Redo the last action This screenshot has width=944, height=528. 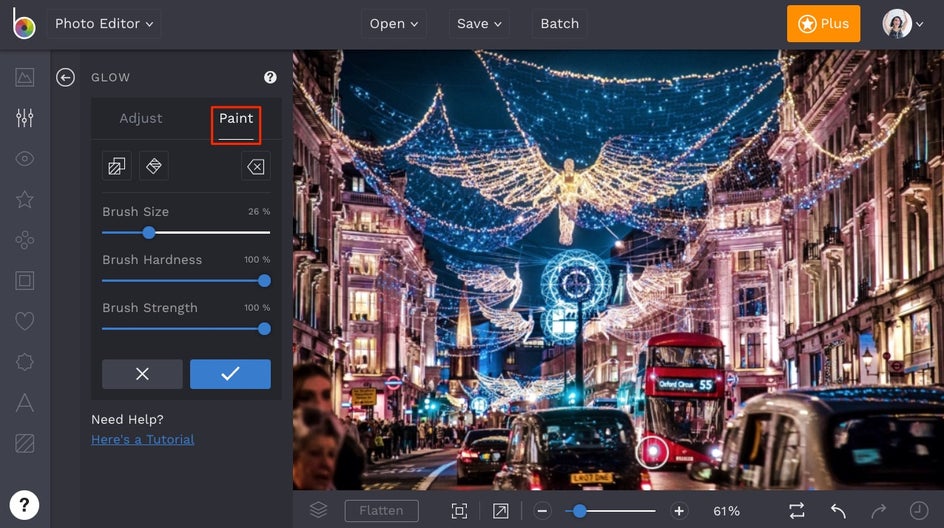click(x=878, y=511)
